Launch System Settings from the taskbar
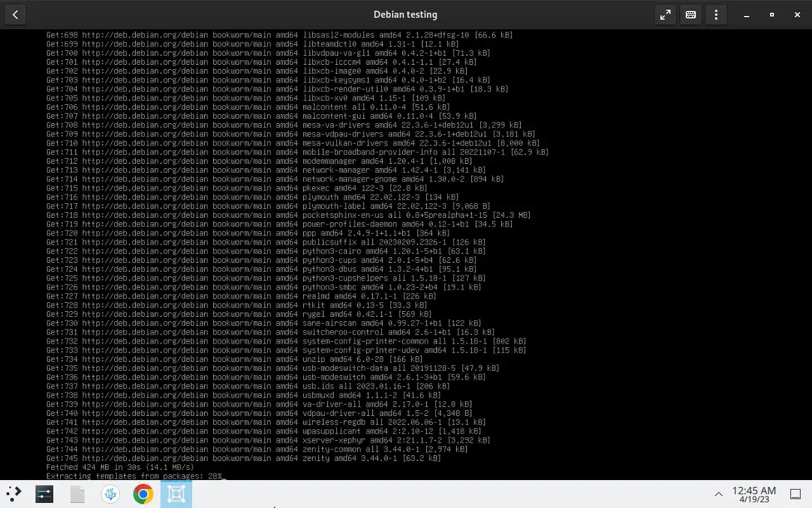Screen dimensions: 812x508 pyautogui.click(x=44, y=493)
